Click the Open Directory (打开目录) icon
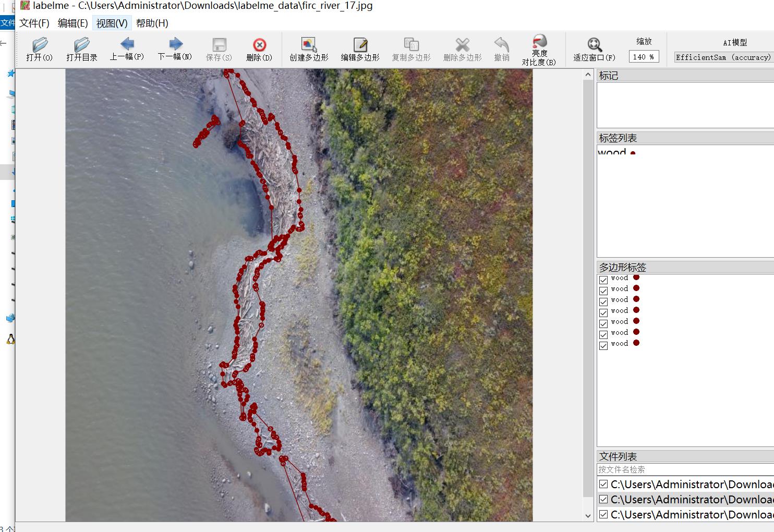Viewport: 774px width, 532px height. 81,45
